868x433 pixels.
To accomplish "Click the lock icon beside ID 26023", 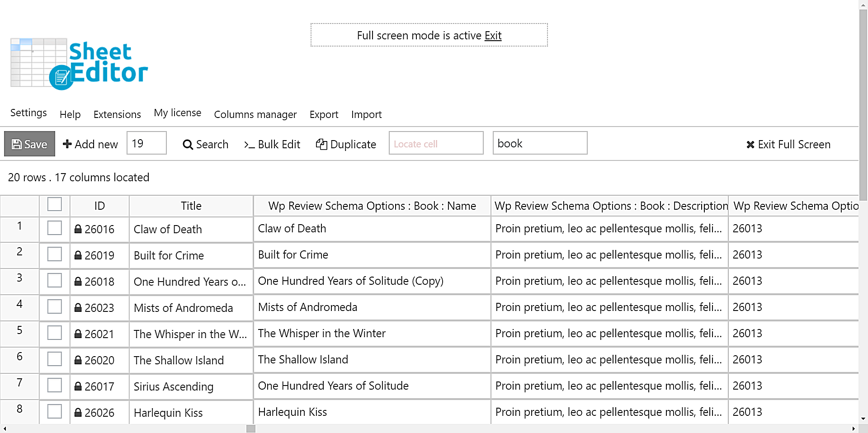I will (78, 308).
